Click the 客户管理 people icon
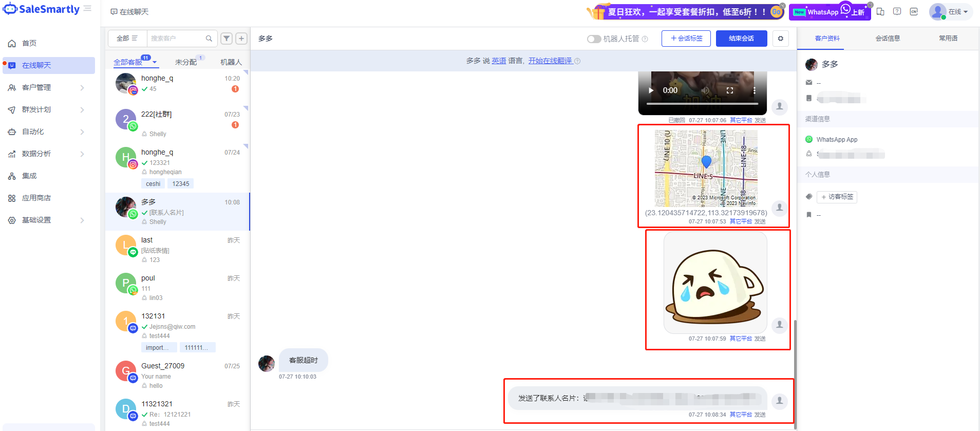The image size is (980, 431). point(12,88)
